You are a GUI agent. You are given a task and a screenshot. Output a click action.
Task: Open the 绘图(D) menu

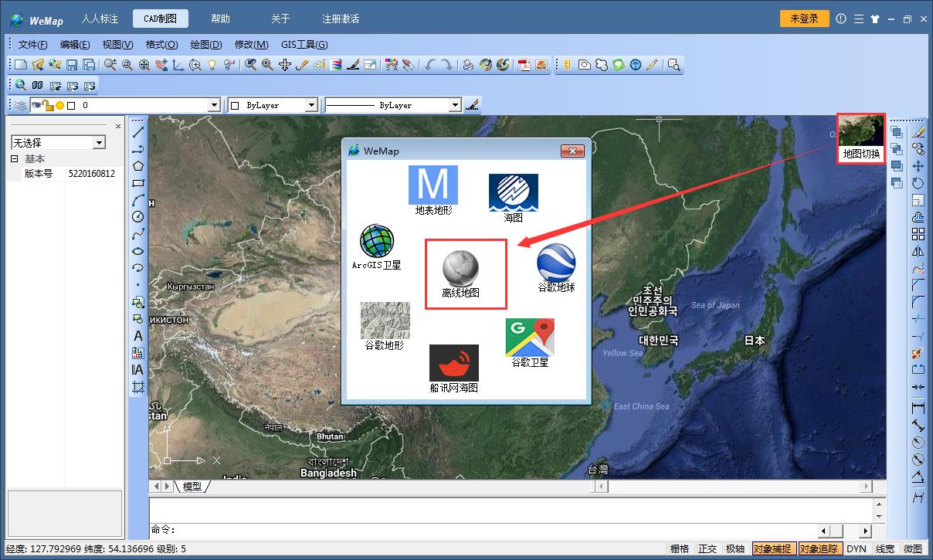tap(206, 45)
